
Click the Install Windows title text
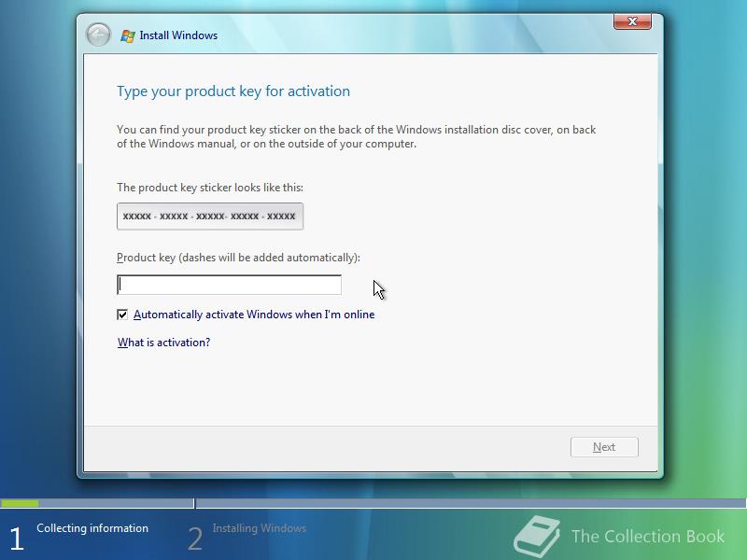coord(178,35)
